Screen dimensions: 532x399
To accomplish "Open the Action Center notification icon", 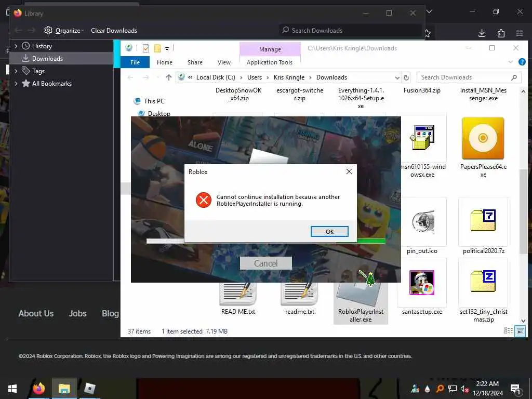I will 515,389.
